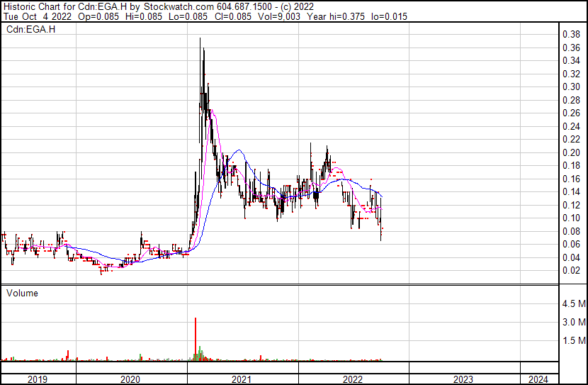This screenshot has width=588, height=385.
Task: Select the 1.5 M volume axis label
Action: [x=572, y=341]
